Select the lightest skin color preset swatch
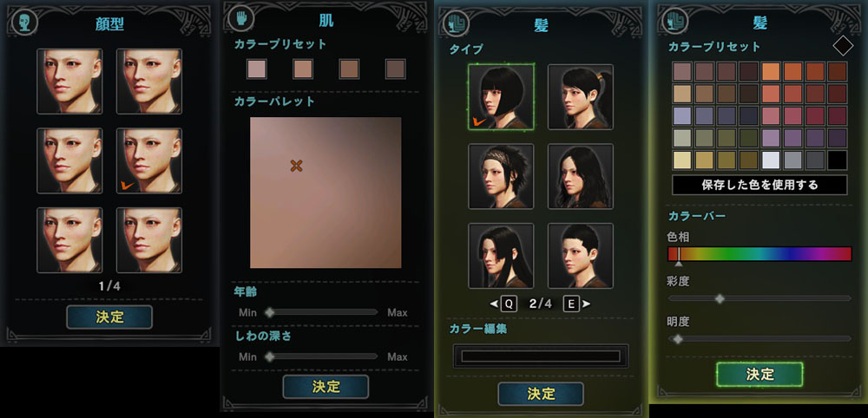Viewport: 868px width, 418px height. click(257, 69)
